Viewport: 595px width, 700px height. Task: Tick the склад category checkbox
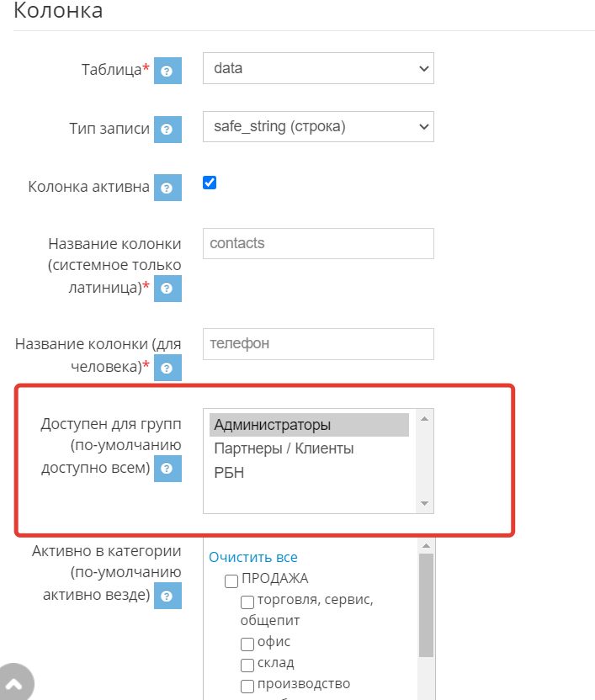coord(247,666)
